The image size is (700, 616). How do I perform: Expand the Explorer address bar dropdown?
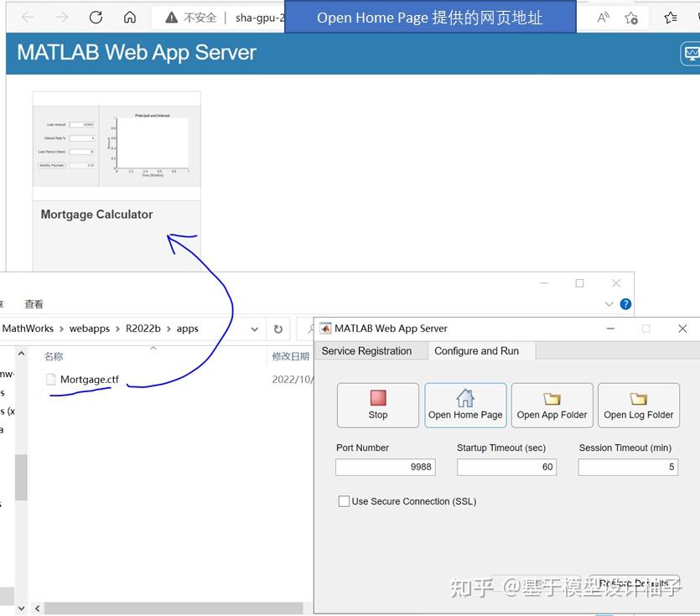[254, 329]
